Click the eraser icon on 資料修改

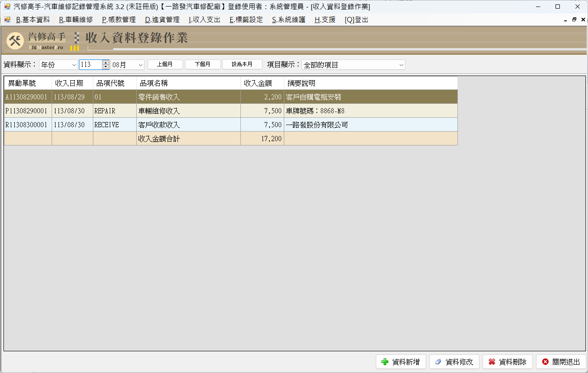(x=438, y=362)
